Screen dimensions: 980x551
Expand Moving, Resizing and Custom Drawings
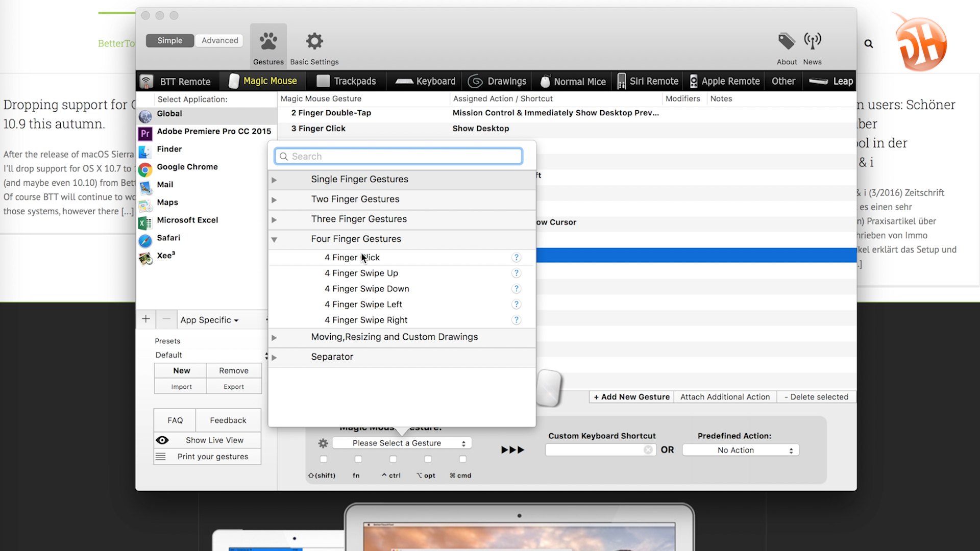pos(274,338)
